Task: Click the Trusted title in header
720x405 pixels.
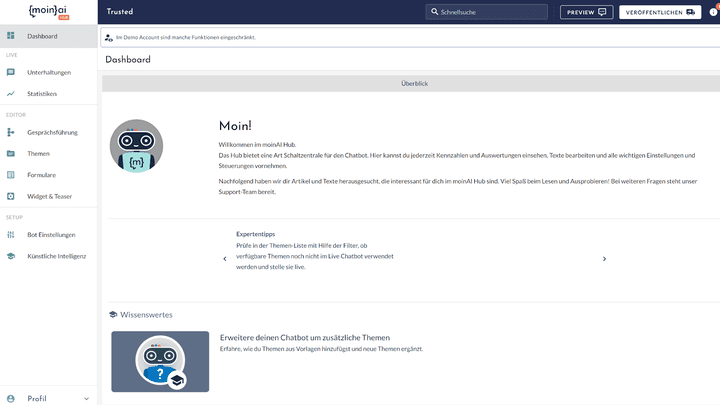Action: (120, 11)
